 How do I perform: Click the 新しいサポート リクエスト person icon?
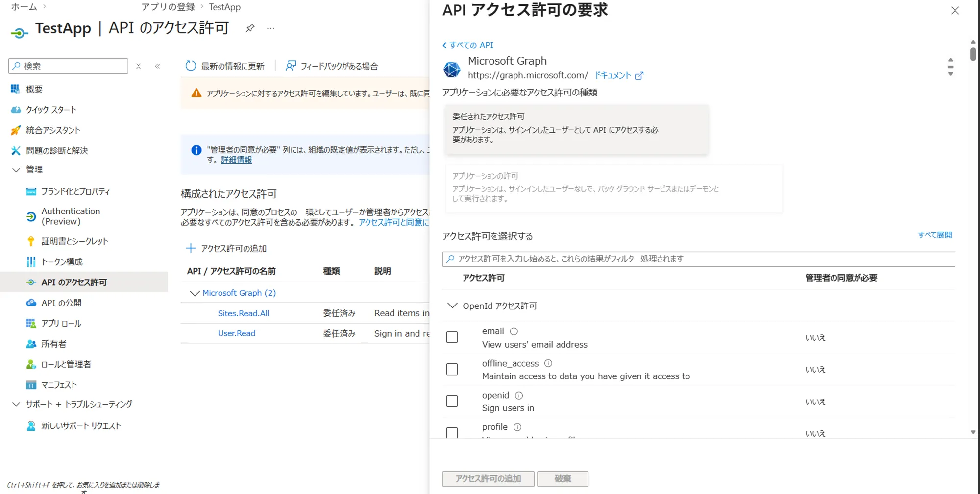31,426
